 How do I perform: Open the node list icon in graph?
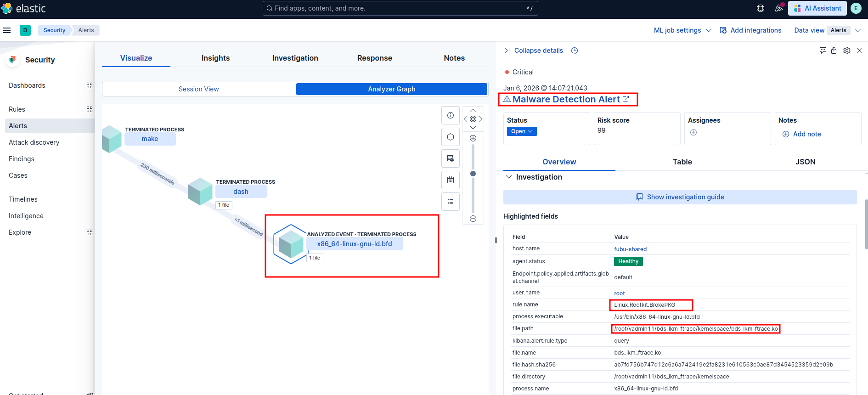(451, 202)
